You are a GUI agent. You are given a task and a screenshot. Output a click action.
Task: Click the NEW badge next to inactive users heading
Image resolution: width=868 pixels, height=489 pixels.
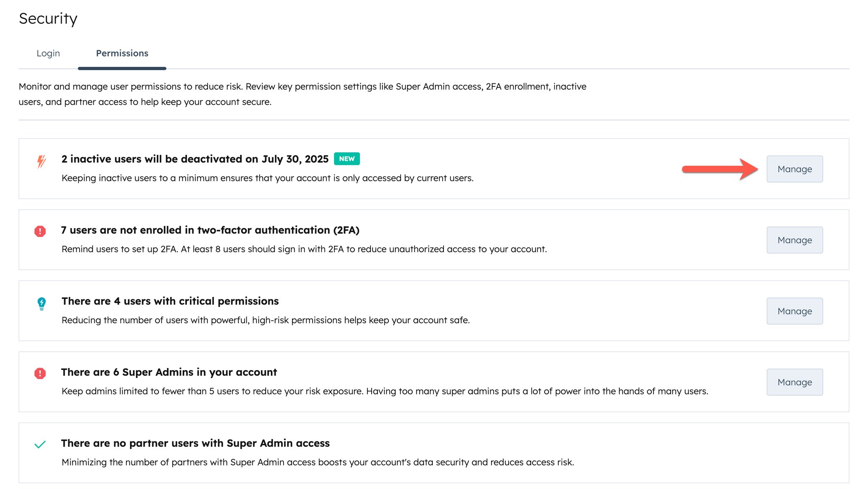346,158
